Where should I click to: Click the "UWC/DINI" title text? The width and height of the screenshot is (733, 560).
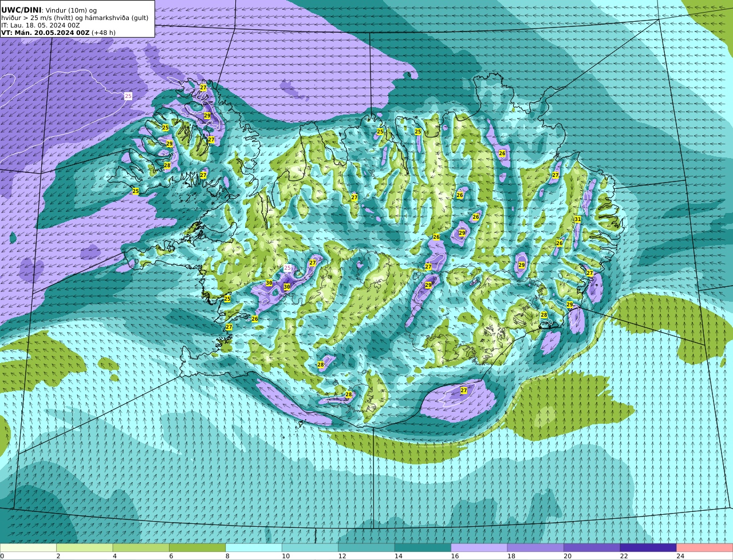pyautogui.click(x=21, y=10)
